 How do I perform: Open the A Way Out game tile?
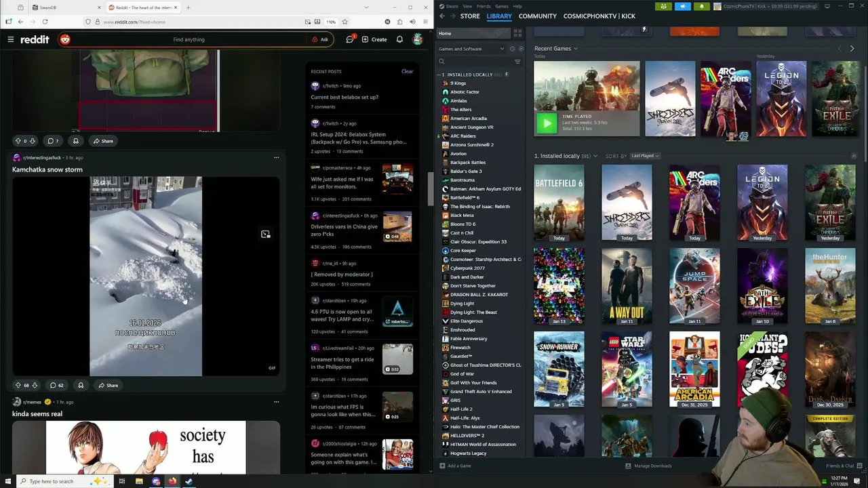click(x=627, y=286)
